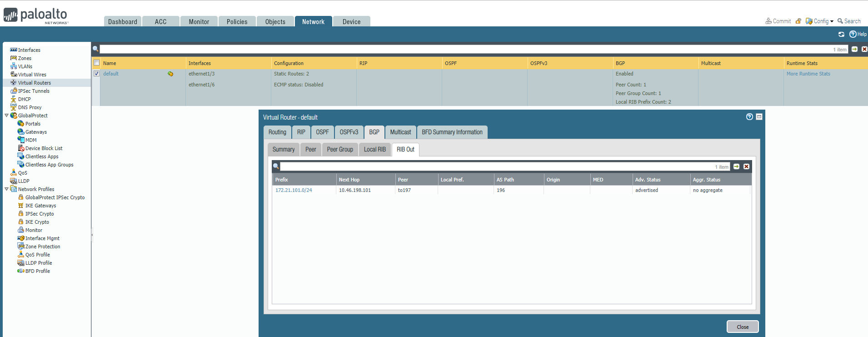
Task: Open the More Runtime Stats link
Action: coord(808,74)
